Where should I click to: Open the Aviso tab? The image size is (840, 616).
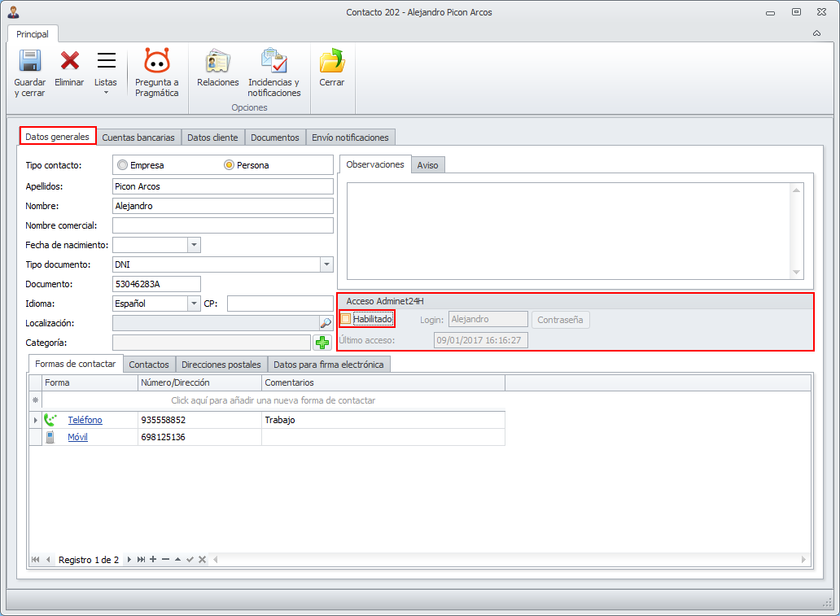[427, 165]
